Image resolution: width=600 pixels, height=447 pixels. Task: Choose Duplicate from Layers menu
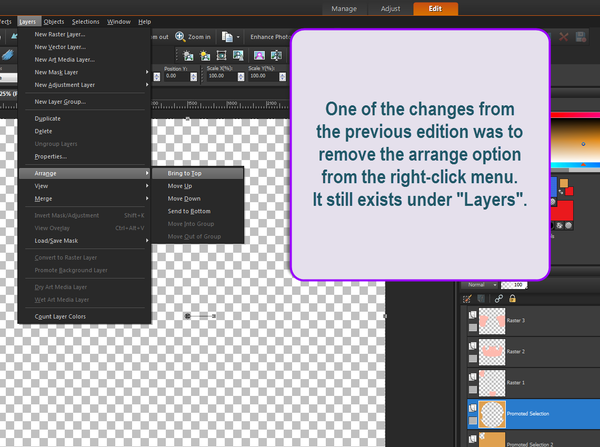[x=84, y=119]
